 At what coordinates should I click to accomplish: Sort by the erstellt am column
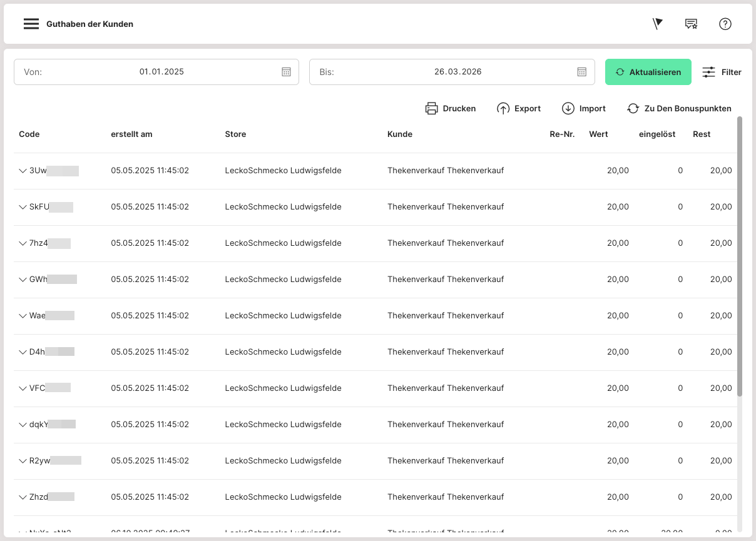coord(131,134)
